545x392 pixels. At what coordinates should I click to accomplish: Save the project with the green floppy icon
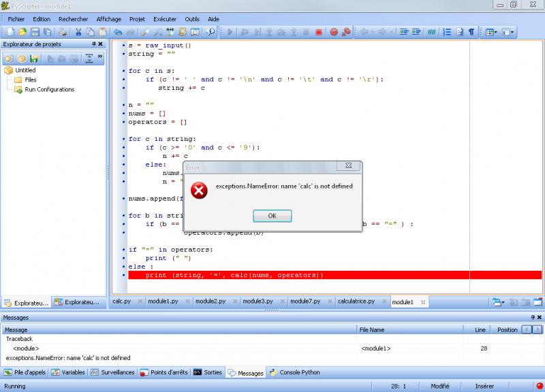(33, 59)
